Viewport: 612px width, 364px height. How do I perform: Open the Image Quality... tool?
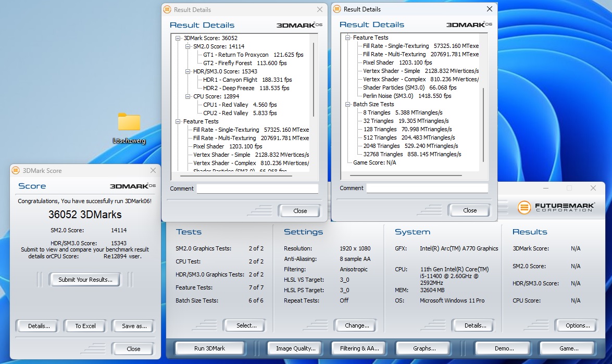click(295, 348)
